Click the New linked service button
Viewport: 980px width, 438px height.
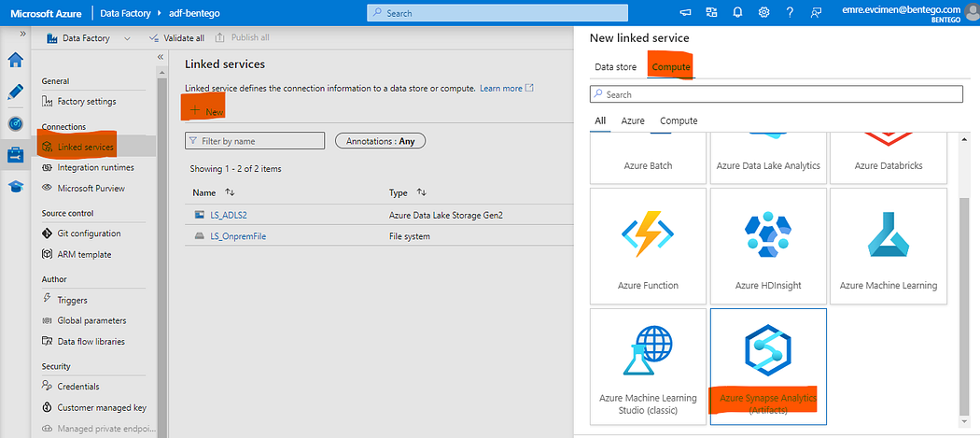click(207, 111)
